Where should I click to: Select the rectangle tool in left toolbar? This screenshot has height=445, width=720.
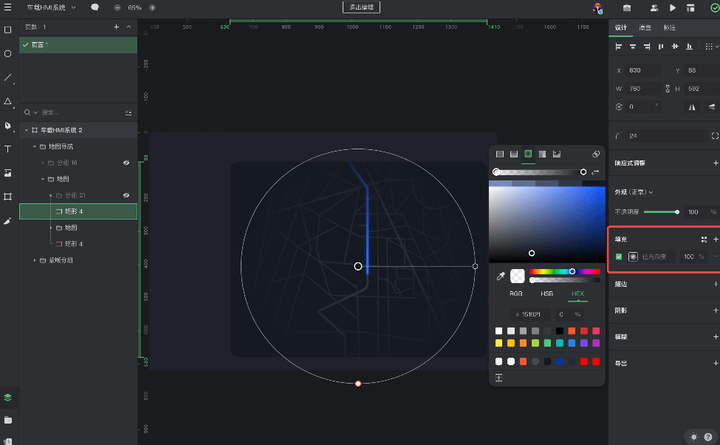8,30
